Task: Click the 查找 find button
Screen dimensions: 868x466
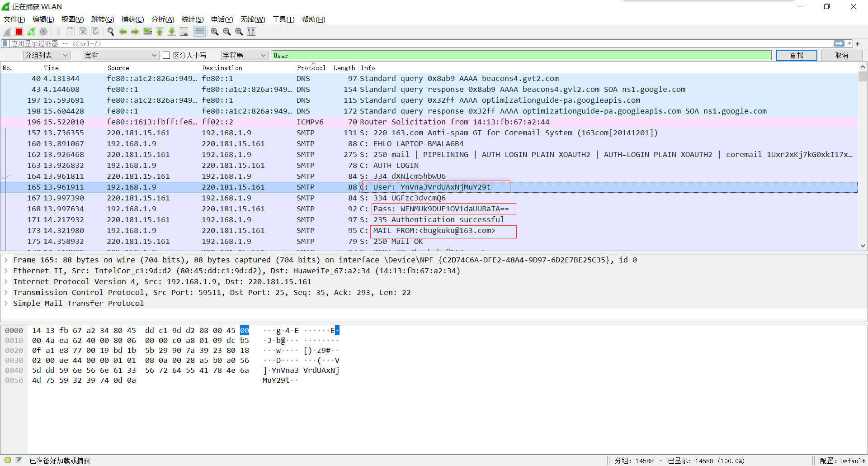Action: [x=797, y=55]
